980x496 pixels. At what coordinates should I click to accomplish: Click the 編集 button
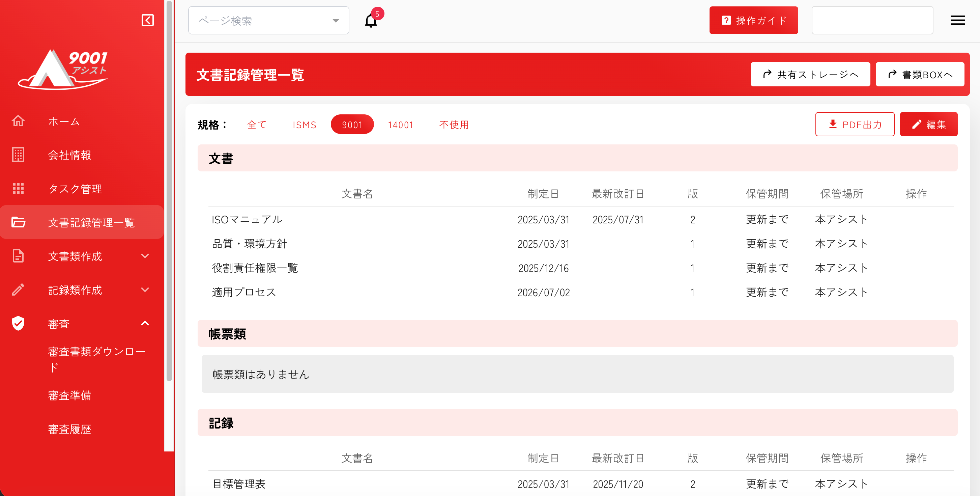[929, 124]
